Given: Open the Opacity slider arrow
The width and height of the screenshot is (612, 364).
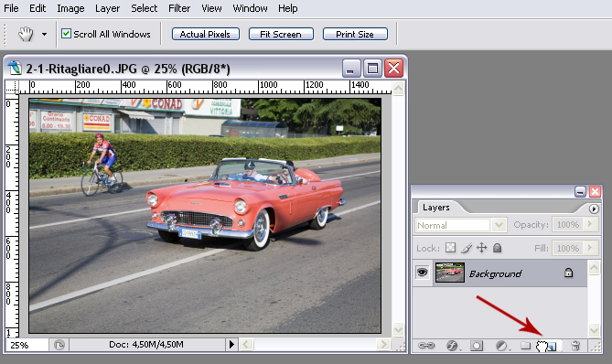Looking at the screenshot, I should tap(590, 224).
